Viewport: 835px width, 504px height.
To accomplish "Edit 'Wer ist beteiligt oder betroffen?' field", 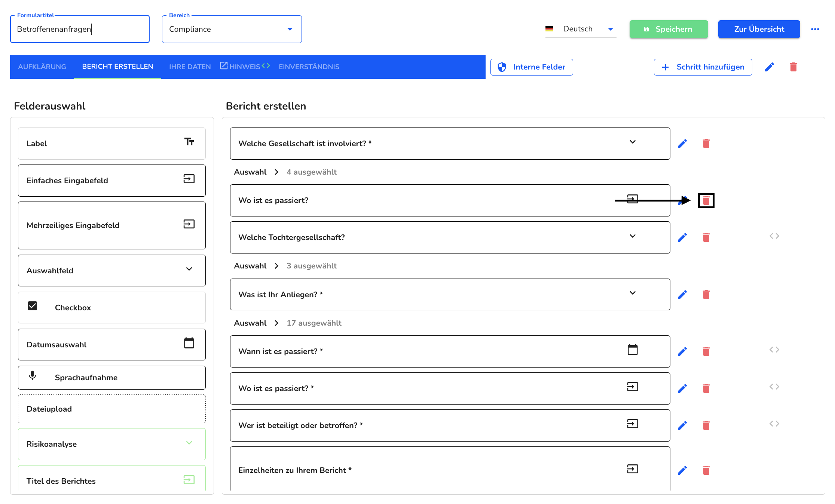I will tap(682, 425).
